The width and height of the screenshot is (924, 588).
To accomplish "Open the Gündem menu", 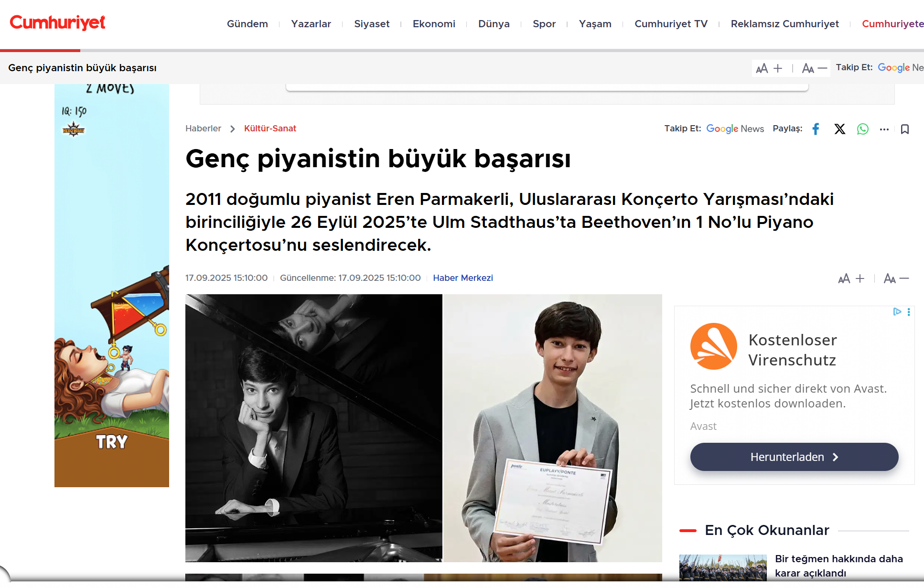I will pos(247,24).
